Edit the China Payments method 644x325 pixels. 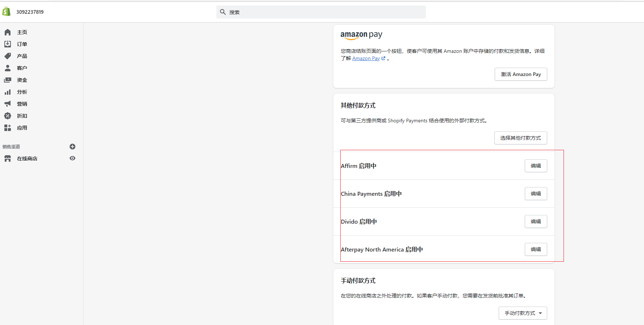coord(536,194)
